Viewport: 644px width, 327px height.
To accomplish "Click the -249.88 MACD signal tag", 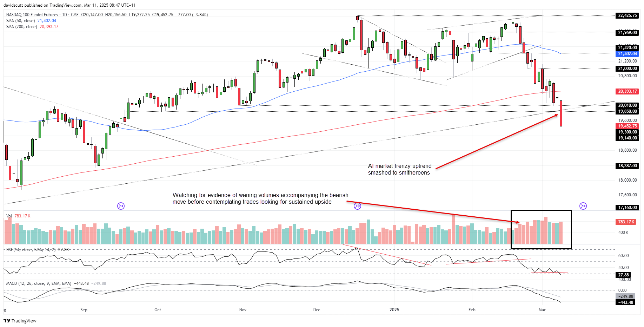I will [x=625, y=296].
